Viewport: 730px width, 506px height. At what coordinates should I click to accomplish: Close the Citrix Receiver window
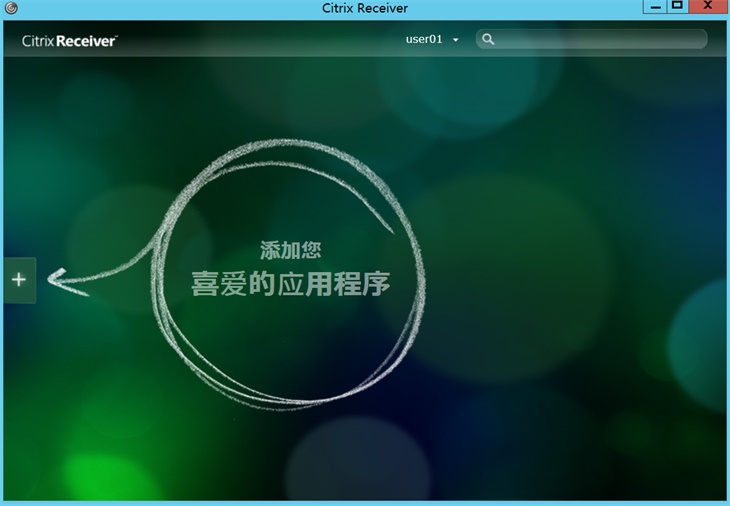708,7
